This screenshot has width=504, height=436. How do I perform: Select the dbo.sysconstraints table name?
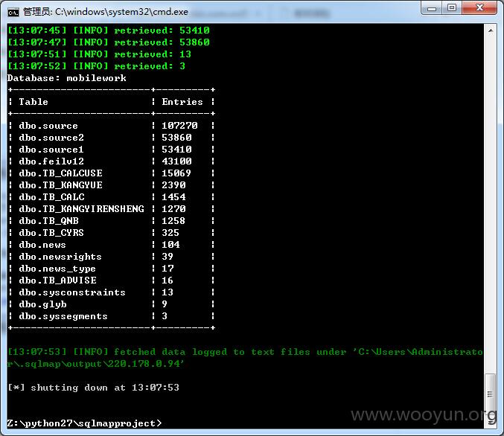(72, 292)
